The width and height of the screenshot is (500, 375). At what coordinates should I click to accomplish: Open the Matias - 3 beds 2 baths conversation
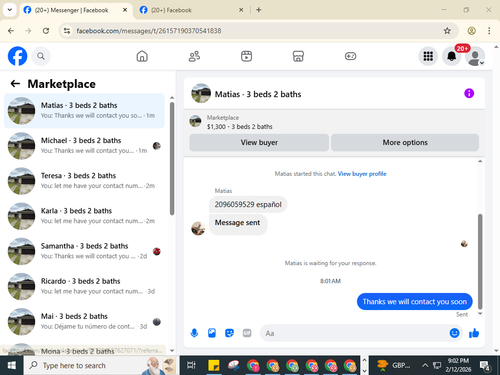pos(84,111)
